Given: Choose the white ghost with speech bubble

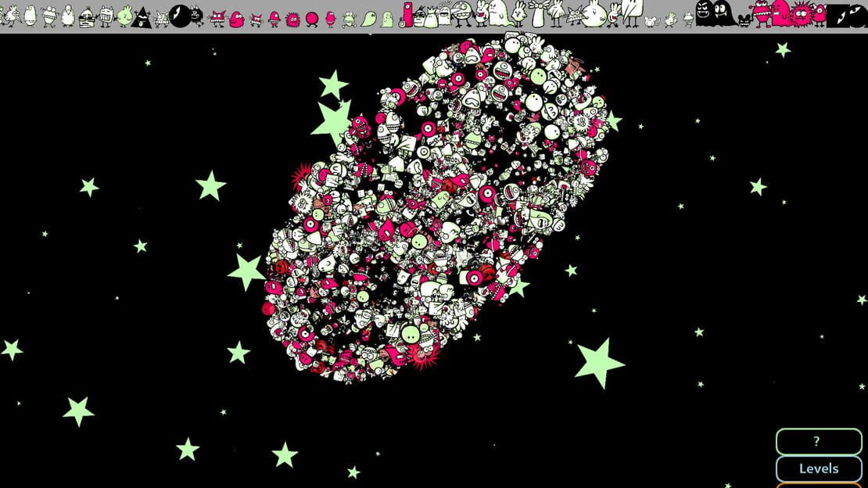Looking at the screenshot, I should pyautogui.click(x=444, y=15).
